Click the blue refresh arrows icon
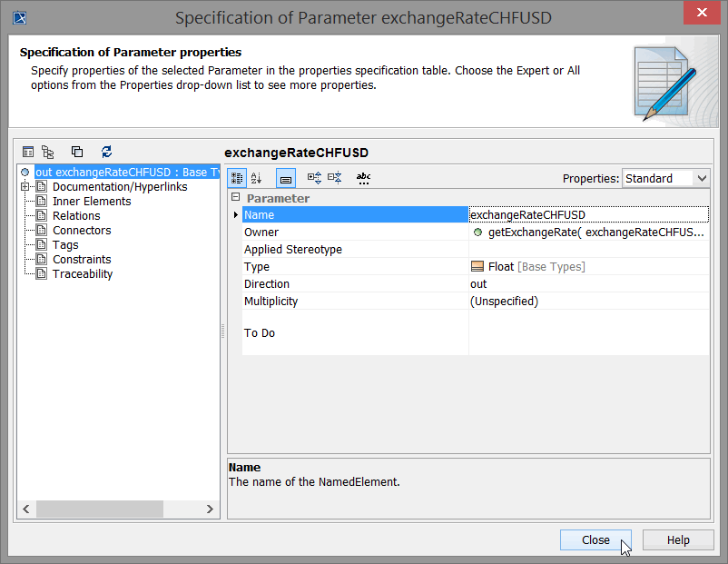 point(106,152)
